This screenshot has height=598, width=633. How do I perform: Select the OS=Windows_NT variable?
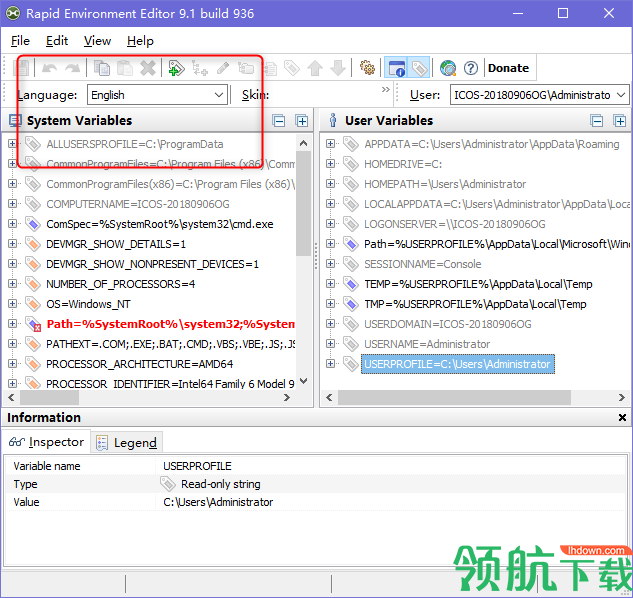[x=88, y=304]
